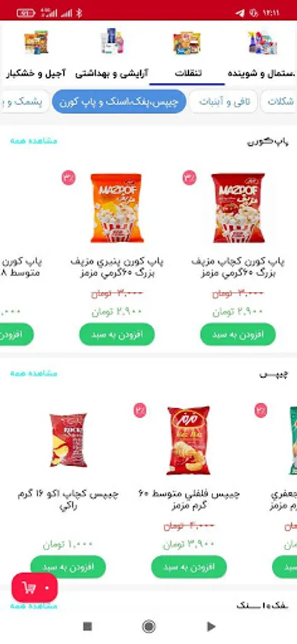Image resolution: width=297 pixels, height=644 pixels.
Task: Select the تنقلات snacks tab
Action: 188,74
